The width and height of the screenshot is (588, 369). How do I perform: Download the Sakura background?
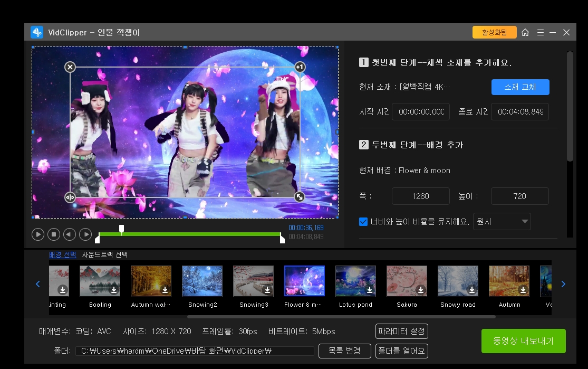[421, 290]
